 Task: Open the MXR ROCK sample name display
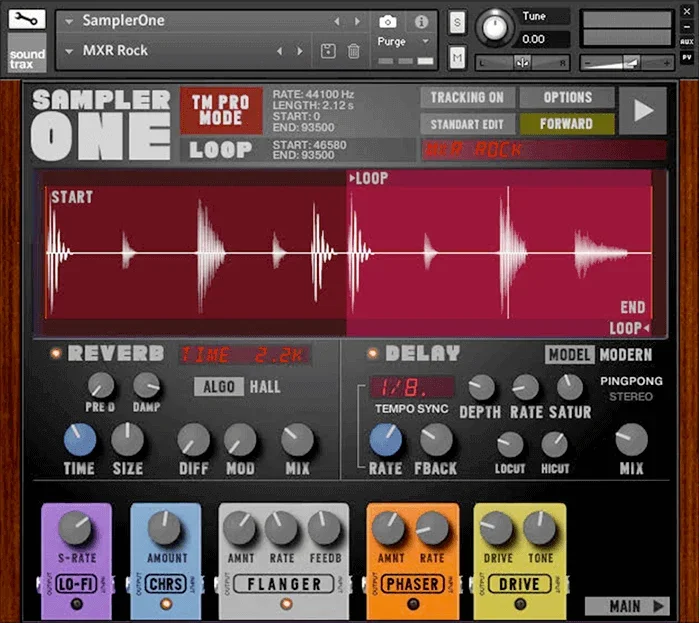(x=544, y=150)
